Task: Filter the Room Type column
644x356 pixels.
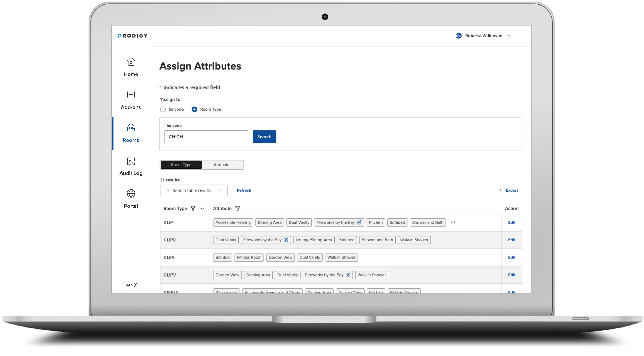Action: point(193,208)
